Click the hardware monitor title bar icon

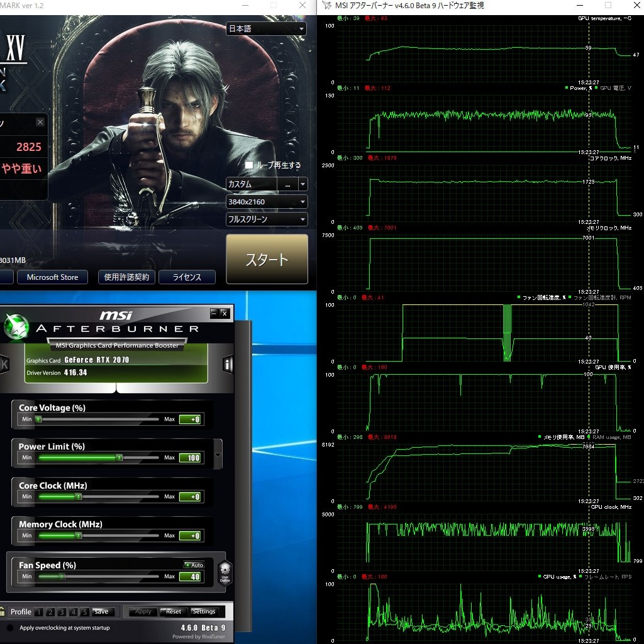[326, 5]
